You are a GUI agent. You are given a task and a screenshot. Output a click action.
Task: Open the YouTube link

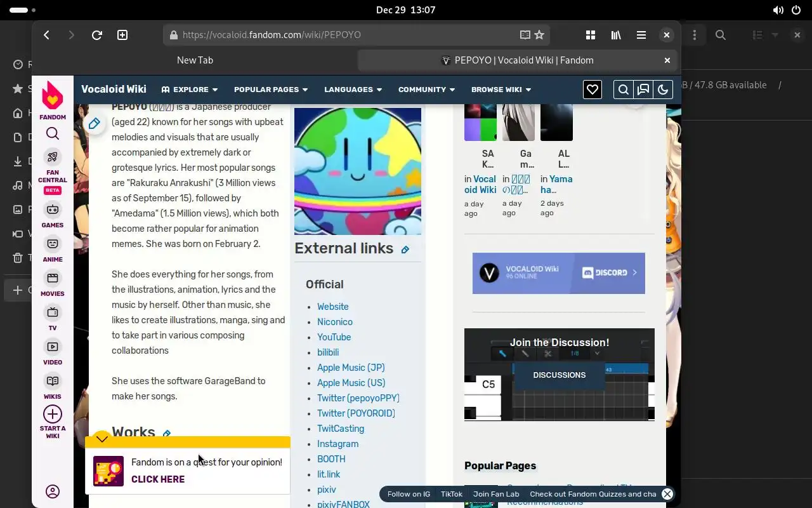click(334, 337)
